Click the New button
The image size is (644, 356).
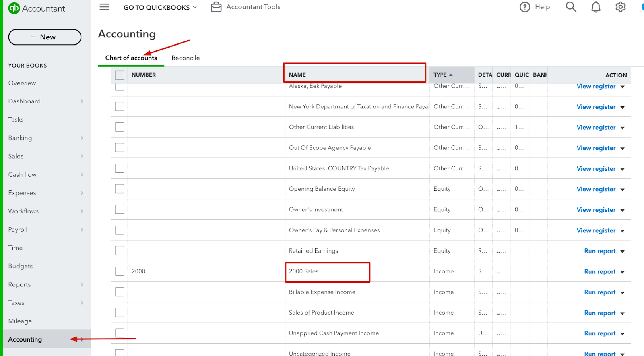pyautogui.click(x=45, y=37)
